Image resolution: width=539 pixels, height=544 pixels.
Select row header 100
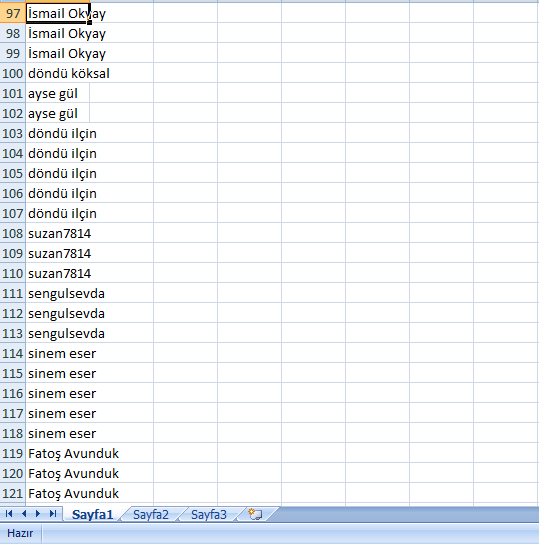click(x=13, y=73)
